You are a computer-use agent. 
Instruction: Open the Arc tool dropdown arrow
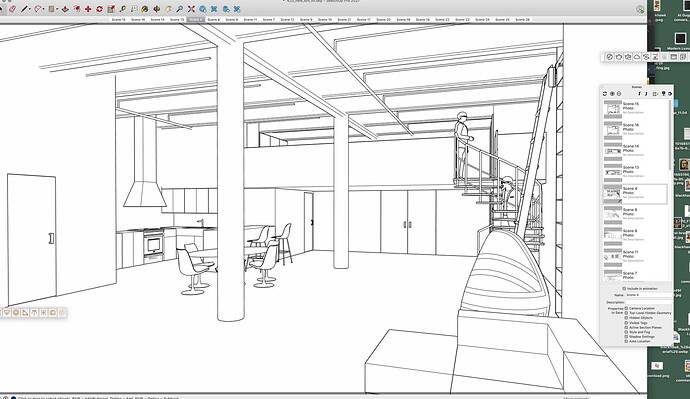(43, 9)
